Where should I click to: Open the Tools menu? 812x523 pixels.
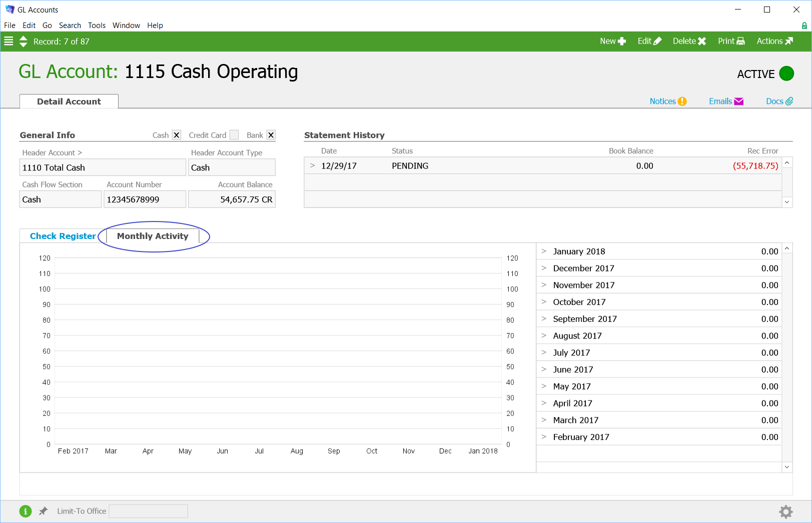97,25
